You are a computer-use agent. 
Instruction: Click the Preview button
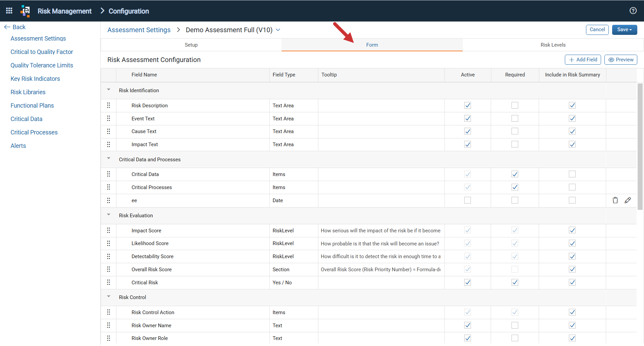[x=621, y=60]
